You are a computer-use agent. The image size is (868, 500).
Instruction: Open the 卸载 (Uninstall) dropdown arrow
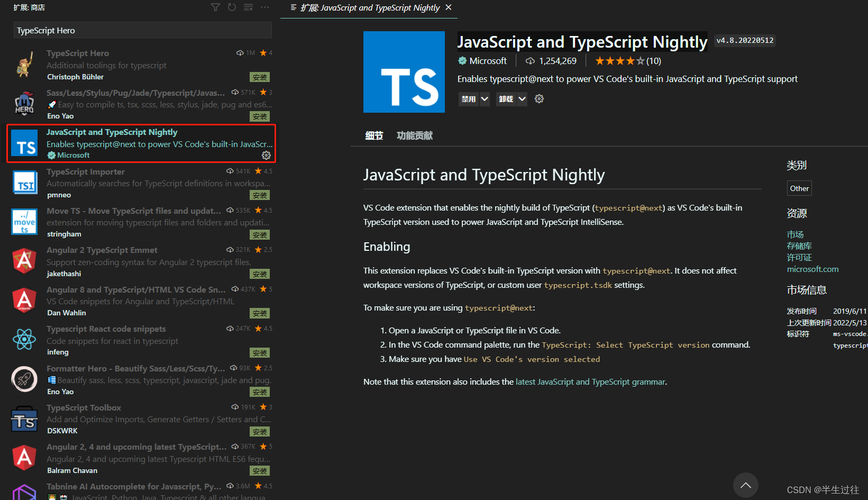point(522,99)
